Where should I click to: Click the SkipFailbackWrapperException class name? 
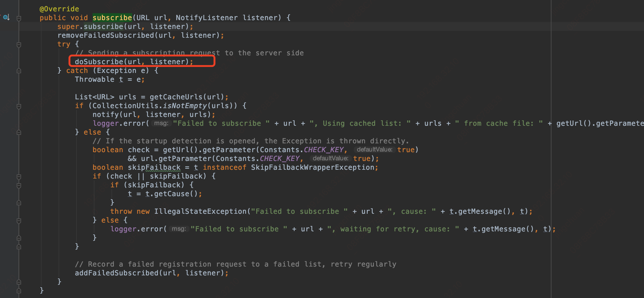point(313,167)
